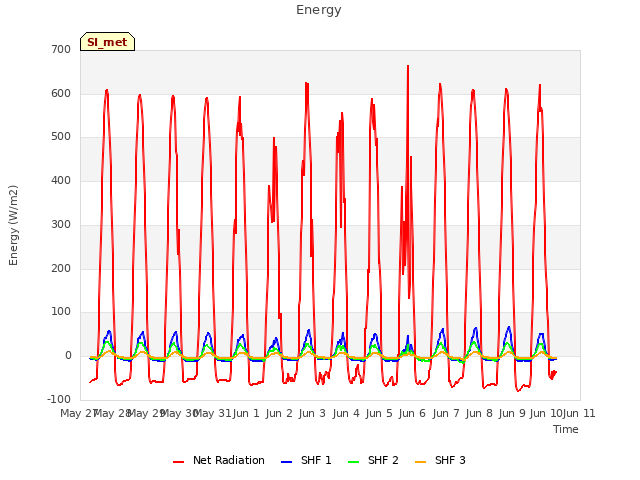Click the SI_met annotation label

[107, 42]
